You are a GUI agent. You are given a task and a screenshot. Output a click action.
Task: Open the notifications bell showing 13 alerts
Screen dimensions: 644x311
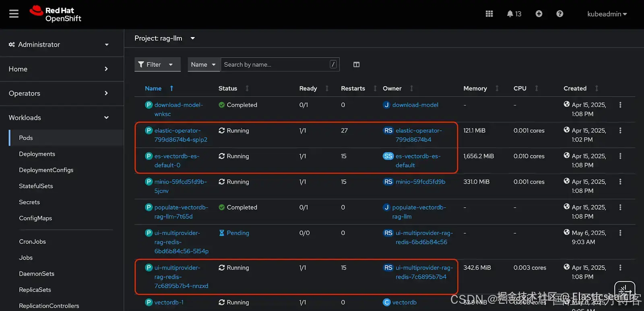(x=514, y=14)
